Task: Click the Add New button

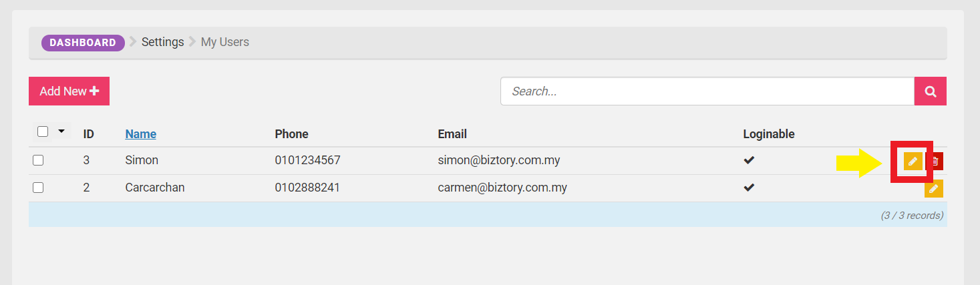Action: [69, 91]
